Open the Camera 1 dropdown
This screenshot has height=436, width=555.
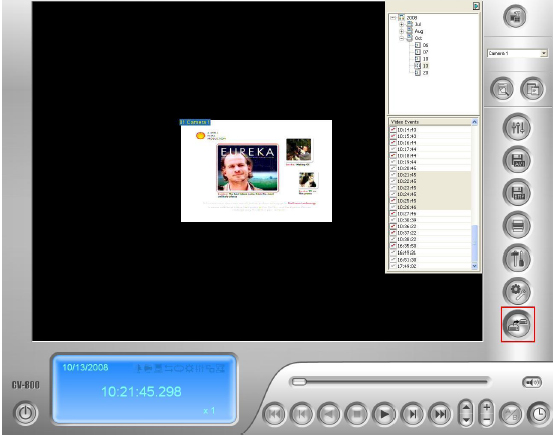tap(517, 53)
